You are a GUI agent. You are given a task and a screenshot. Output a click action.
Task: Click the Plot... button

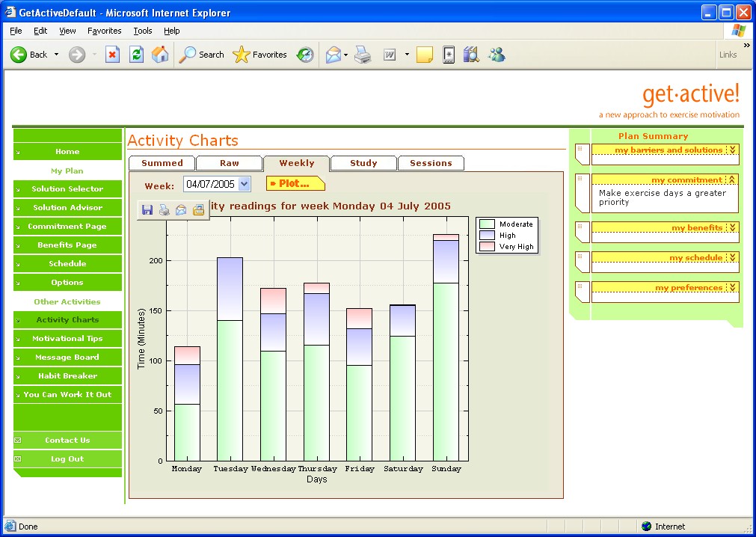[295, 184]
